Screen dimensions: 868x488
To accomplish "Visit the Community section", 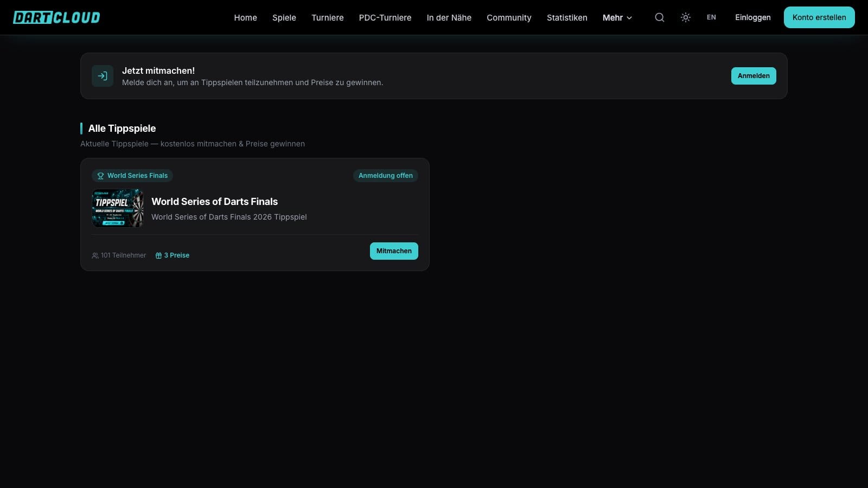I will [509, 17].
